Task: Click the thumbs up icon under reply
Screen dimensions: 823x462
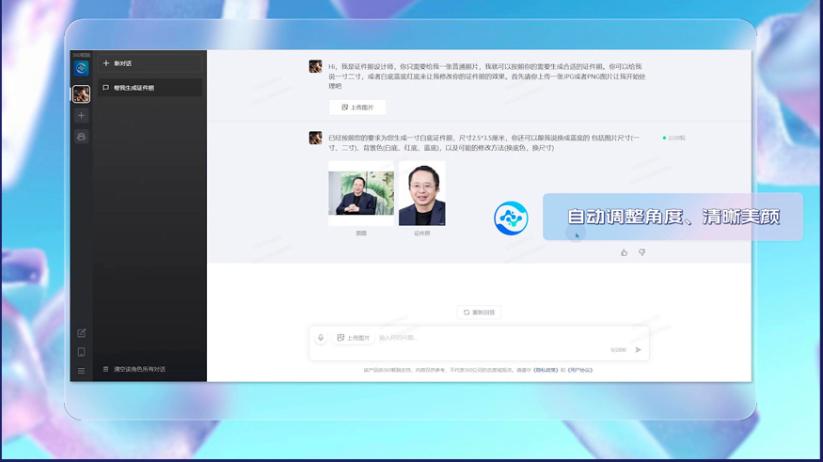Action: [624, 252]
